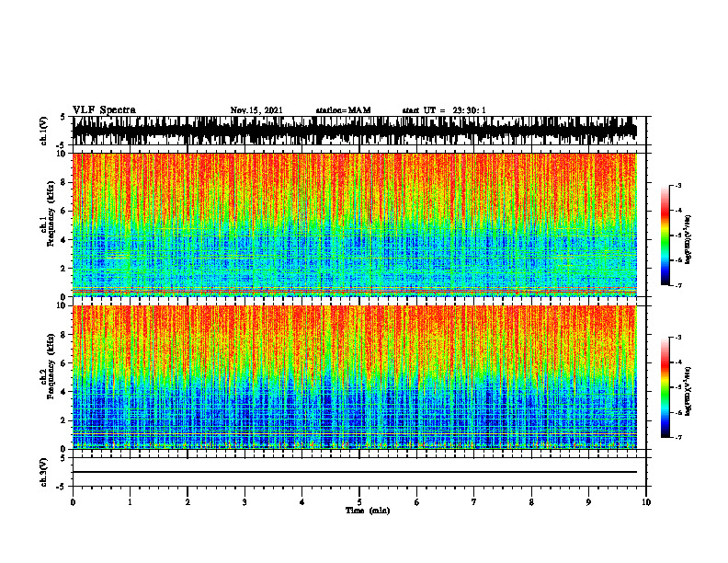This screenshot has height=563, width=728.
Task: Select the "Nov.15, 2021" date label
Action: pos(256,110)
